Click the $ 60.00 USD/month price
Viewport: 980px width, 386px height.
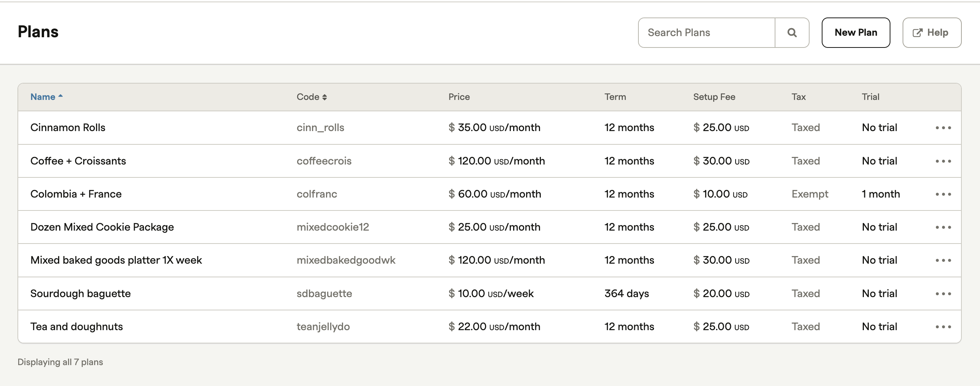pyautogui.click(x=495, y=194)
